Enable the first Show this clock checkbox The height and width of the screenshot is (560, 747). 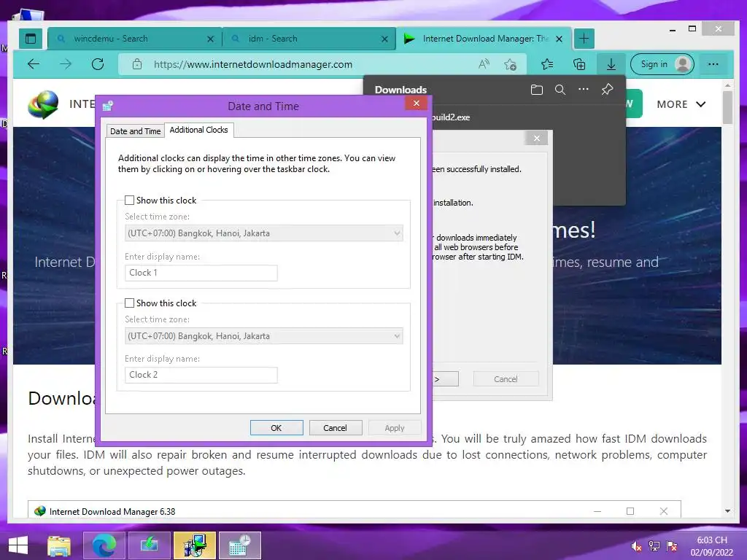[x=129, y=200]
